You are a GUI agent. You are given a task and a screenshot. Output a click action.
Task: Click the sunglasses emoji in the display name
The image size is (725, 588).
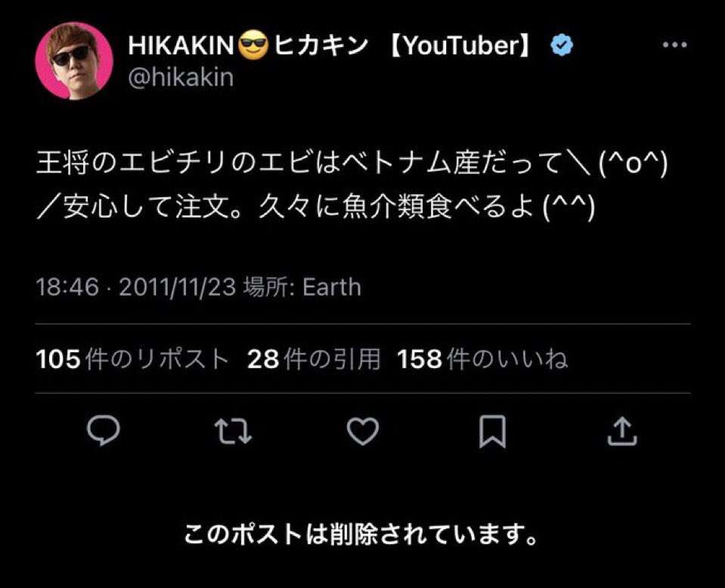coord(253,48)
